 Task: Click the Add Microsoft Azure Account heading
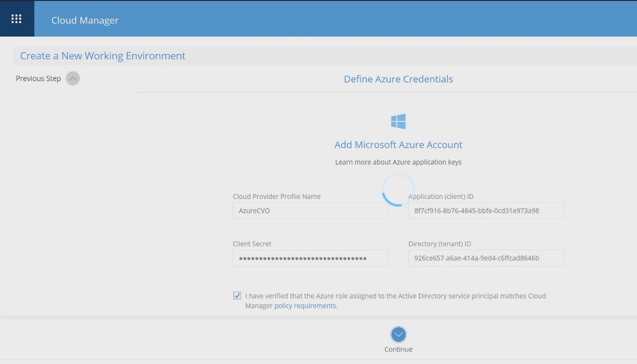398,145
